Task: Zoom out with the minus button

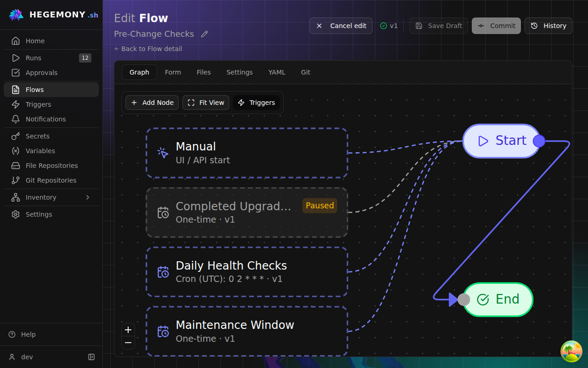Action: coord(128,343)
